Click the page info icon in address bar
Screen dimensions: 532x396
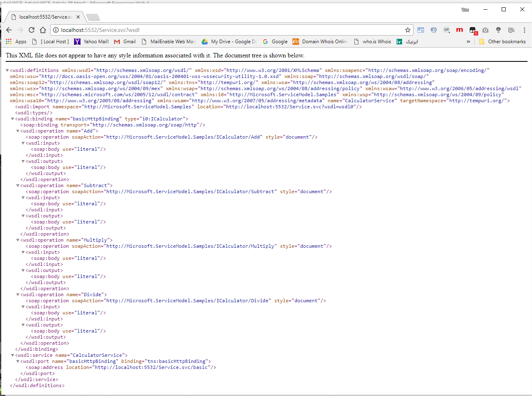point(55,29)
